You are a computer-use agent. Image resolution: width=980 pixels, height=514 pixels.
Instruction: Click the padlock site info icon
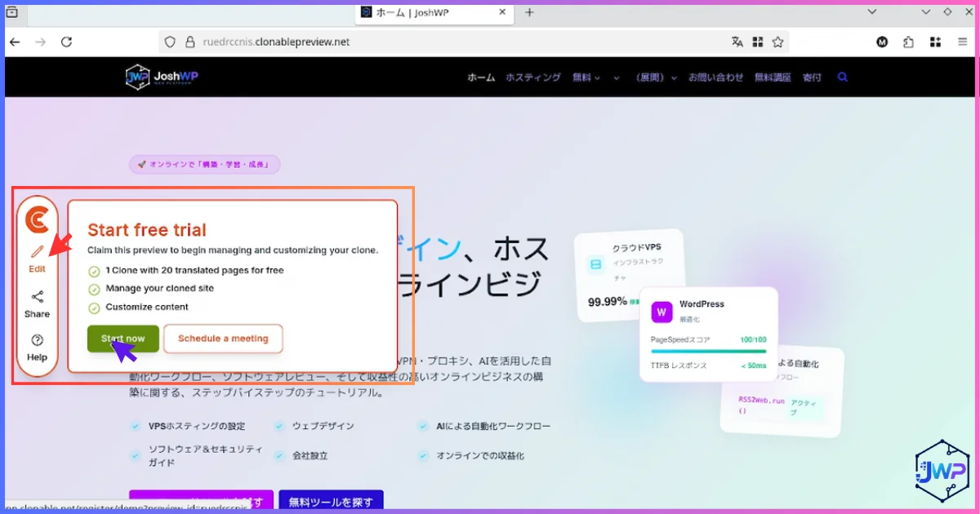(x=189, y=42)
